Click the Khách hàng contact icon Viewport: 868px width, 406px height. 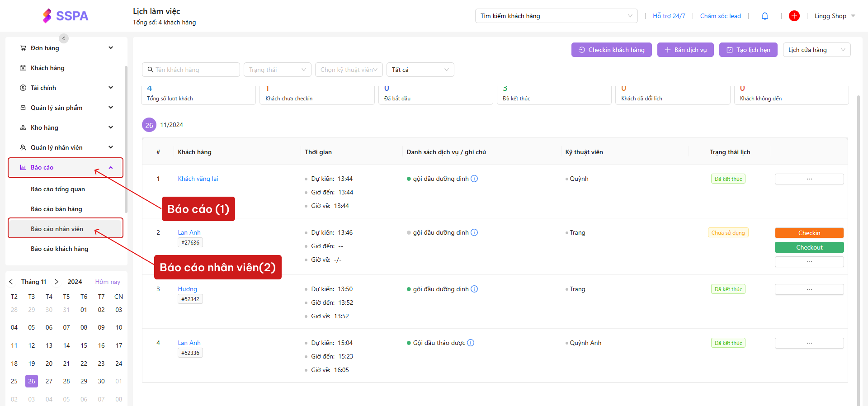coord(23,68)
